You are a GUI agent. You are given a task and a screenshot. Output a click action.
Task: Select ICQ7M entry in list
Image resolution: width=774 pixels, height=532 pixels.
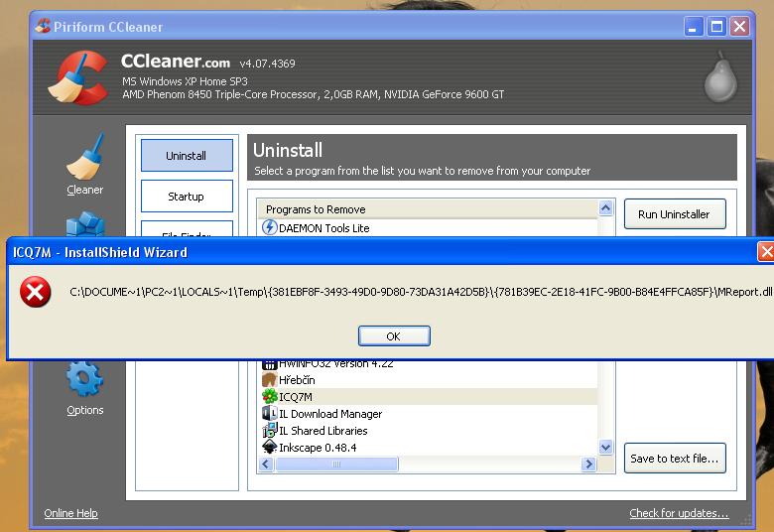point(427,396)
